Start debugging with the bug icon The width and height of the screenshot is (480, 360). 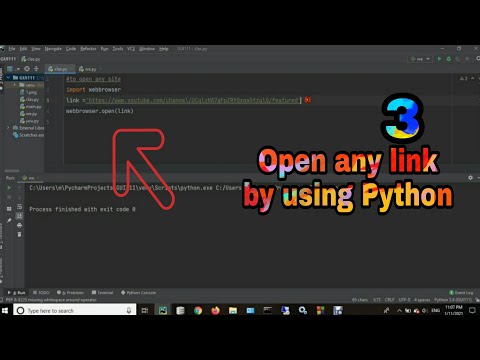(x=449, y=59)
